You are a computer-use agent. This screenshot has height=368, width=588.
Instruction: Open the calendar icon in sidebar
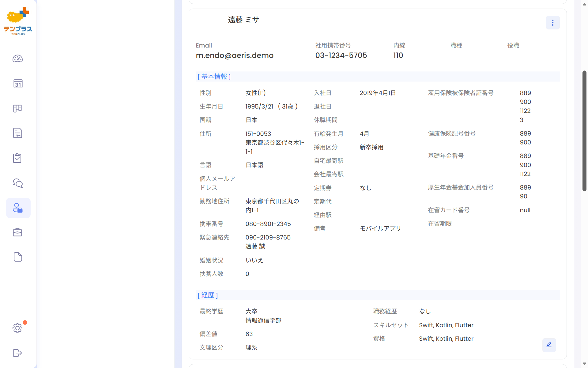[18, 84]
